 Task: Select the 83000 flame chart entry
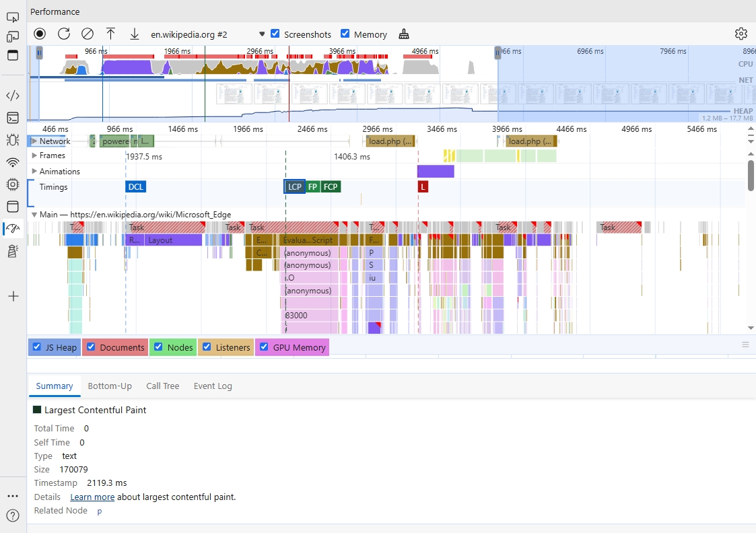pyautogui.click(x=309, y=315)
